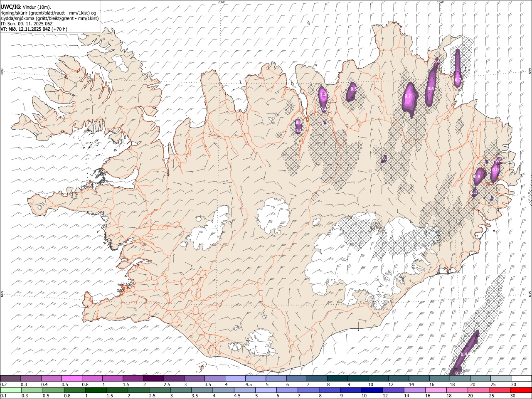Select the lavender 4 swatch on the upper scale
The image size is (532, 399).
235,378
